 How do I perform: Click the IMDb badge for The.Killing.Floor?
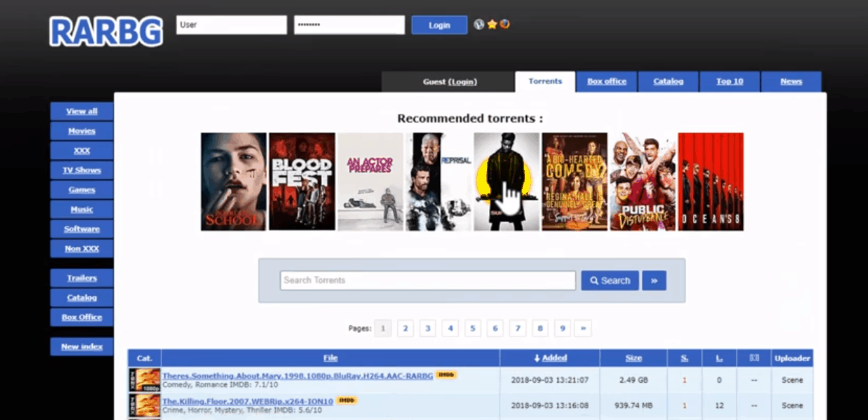tap(346, 400)
